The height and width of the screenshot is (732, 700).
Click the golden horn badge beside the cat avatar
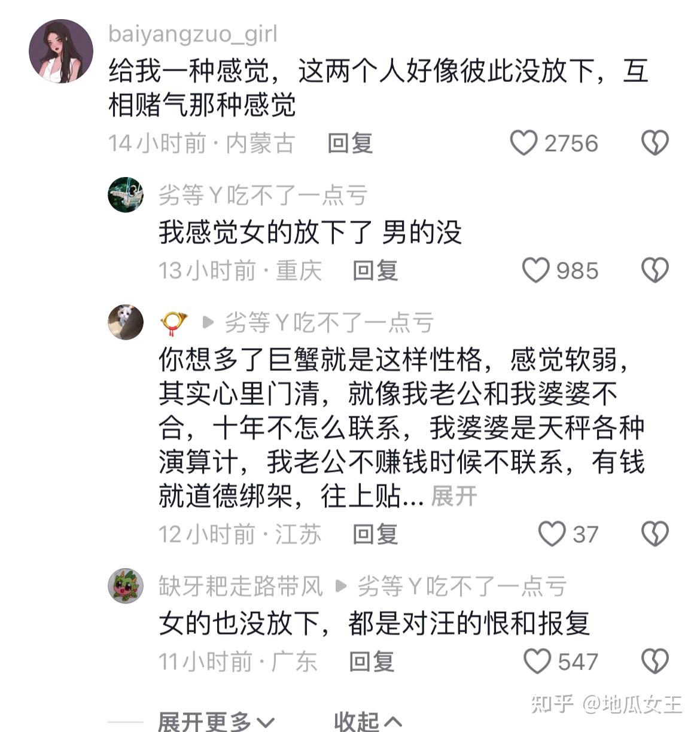point(173,321)
